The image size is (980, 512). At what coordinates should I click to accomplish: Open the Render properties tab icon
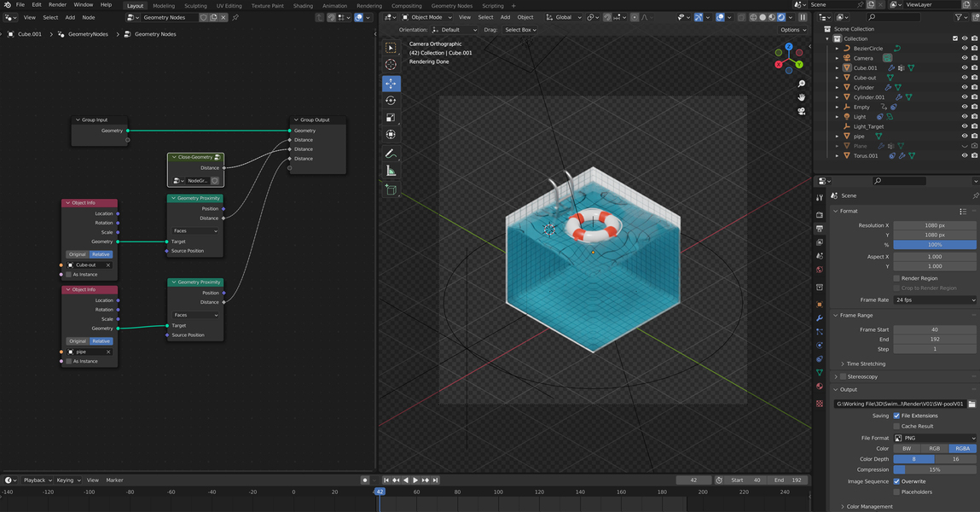pos(820,214)
